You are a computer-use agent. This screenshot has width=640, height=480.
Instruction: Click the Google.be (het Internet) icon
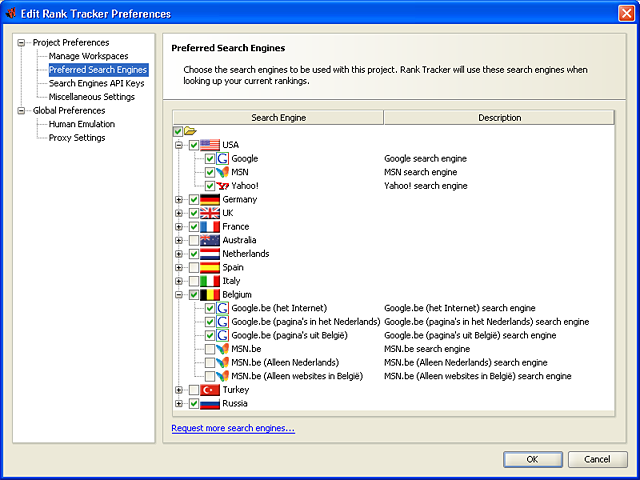coord(222,308)
